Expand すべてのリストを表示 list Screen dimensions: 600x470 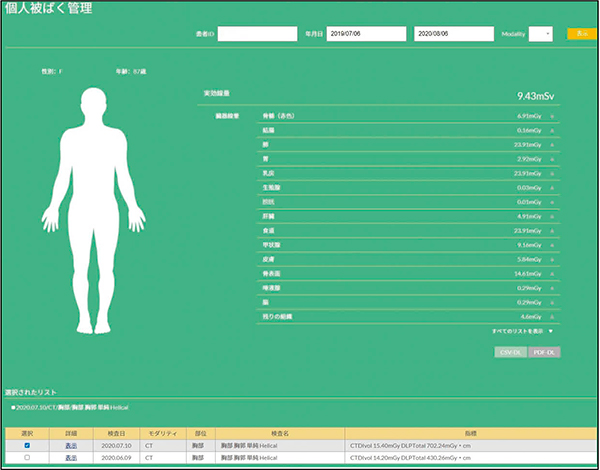522,329
